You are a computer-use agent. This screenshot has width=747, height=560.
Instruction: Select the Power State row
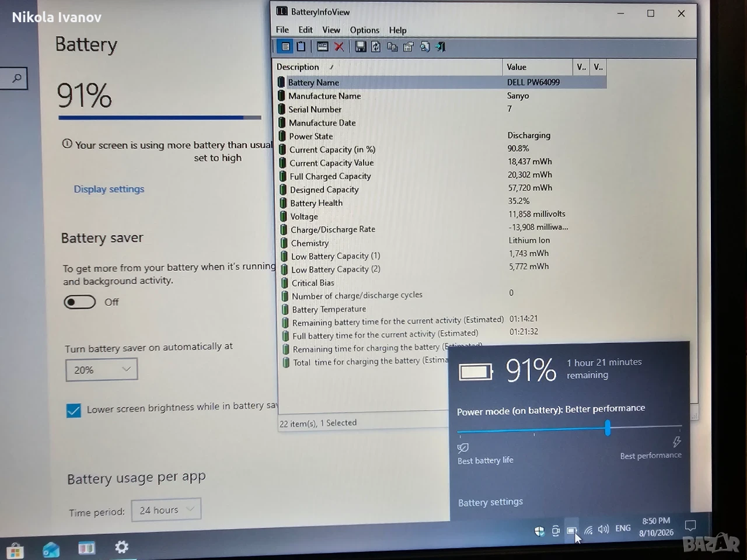(442, 136)
